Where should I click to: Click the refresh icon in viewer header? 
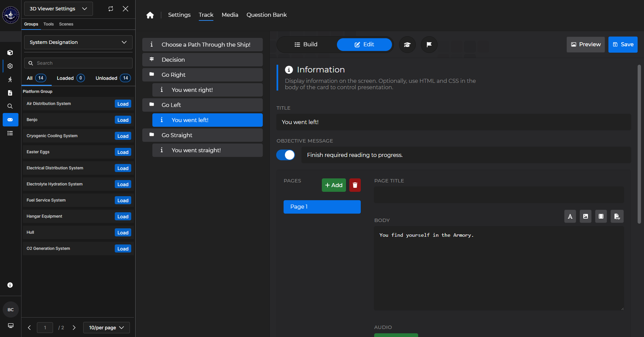point(111,9)
